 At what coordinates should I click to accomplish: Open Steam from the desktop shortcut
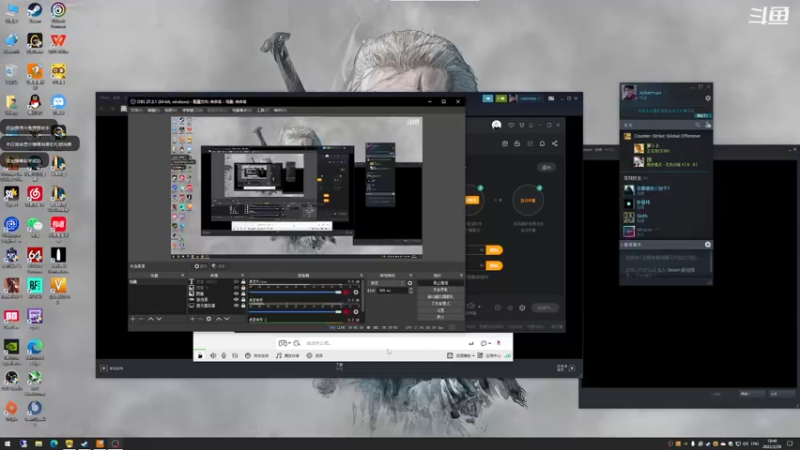click(x=35, y=12)
